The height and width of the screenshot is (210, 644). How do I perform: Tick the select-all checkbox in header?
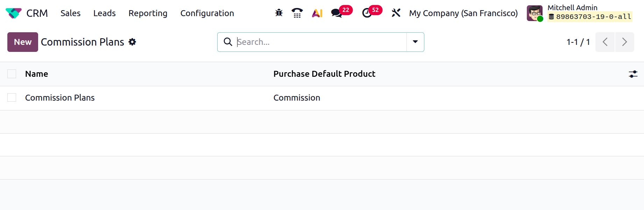[x=12, y=74]
